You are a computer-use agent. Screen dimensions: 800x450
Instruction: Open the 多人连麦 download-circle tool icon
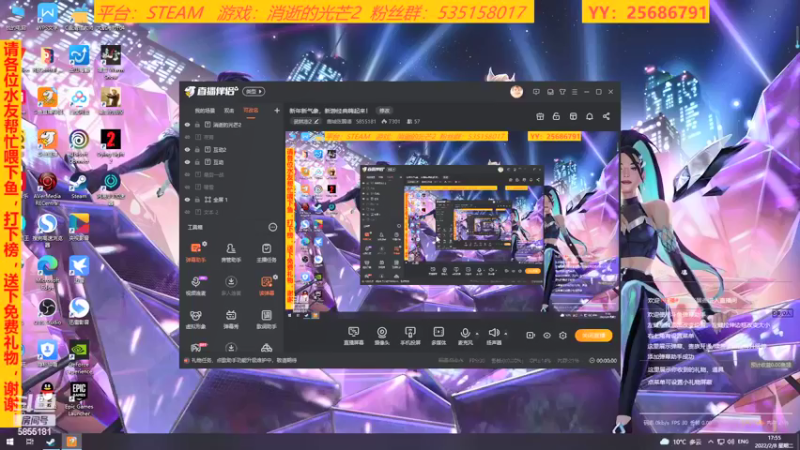pyautogui.click(x=231, y=286)
